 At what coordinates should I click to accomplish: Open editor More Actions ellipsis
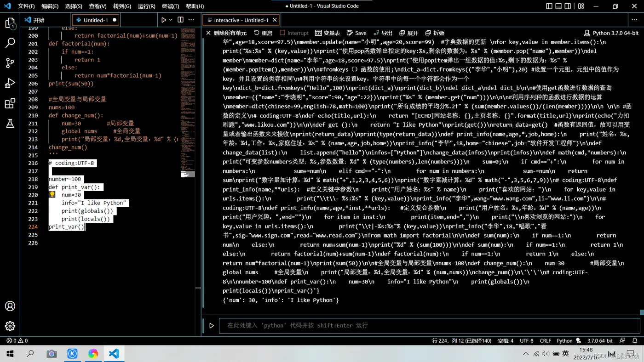(x=191, y=20)
